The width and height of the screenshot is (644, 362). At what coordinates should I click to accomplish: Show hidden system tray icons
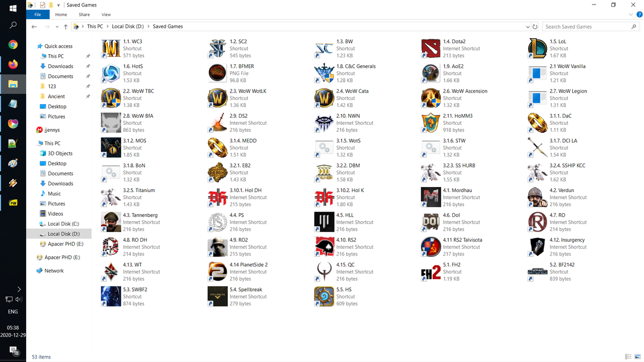[19, 289]
